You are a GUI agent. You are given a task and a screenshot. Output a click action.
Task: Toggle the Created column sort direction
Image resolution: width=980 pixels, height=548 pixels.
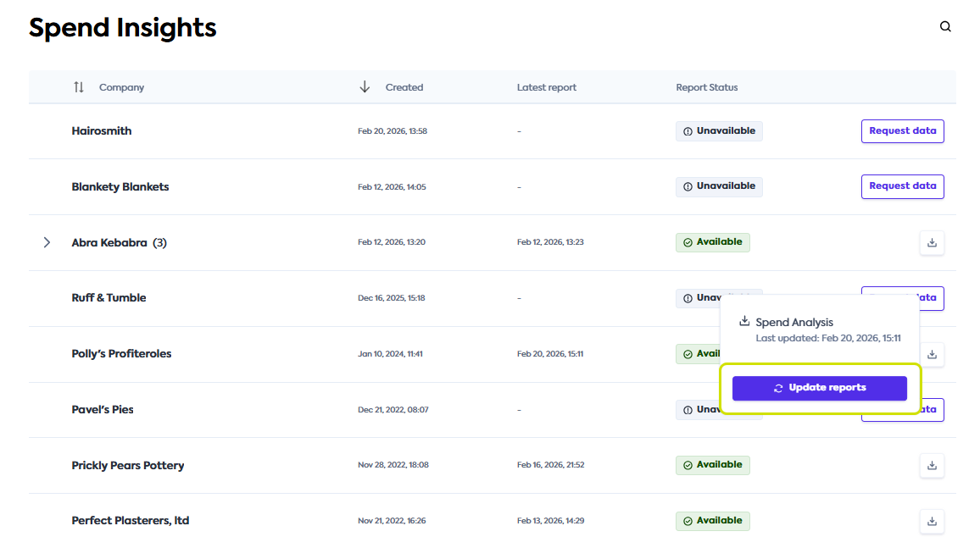[x=365, y=86]
